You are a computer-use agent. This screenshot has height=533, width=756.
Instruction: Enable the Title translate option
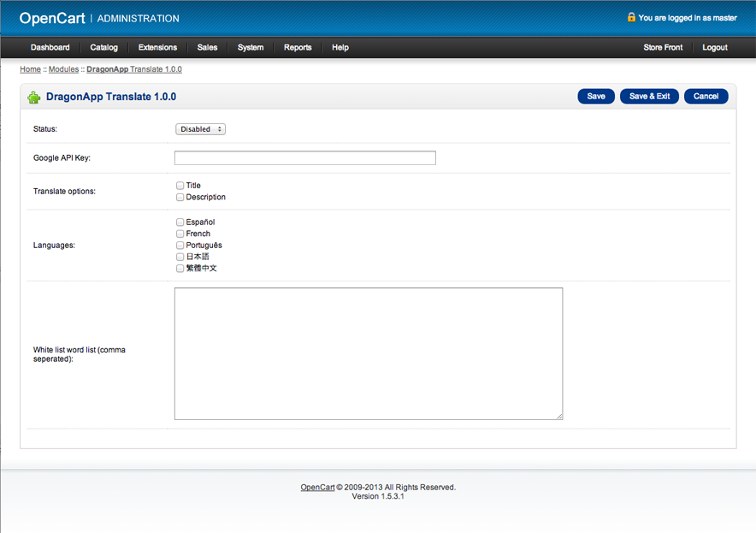(x=180, y=185)
